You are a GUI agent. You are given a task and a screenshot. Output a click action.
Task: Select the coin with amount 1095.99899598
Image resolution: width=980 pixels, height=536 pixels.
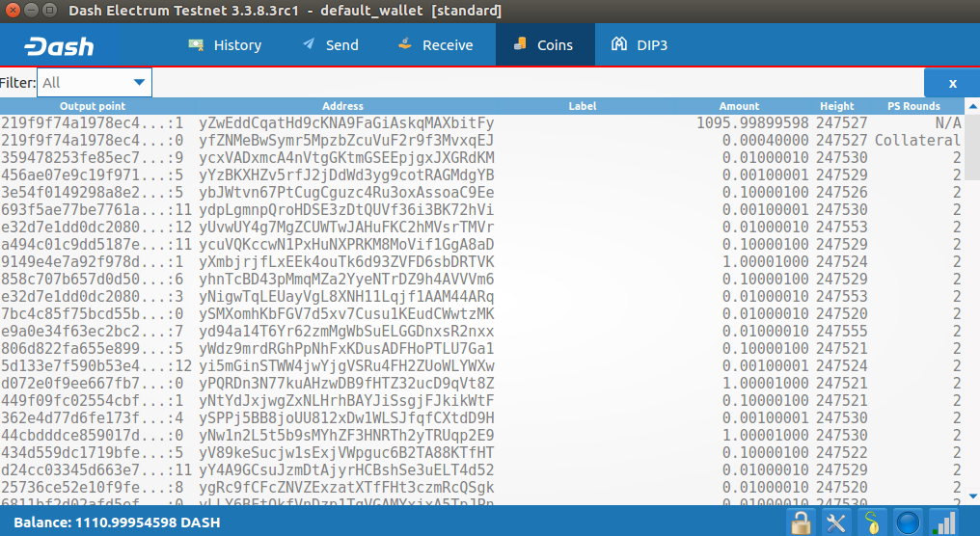[752, 123]
